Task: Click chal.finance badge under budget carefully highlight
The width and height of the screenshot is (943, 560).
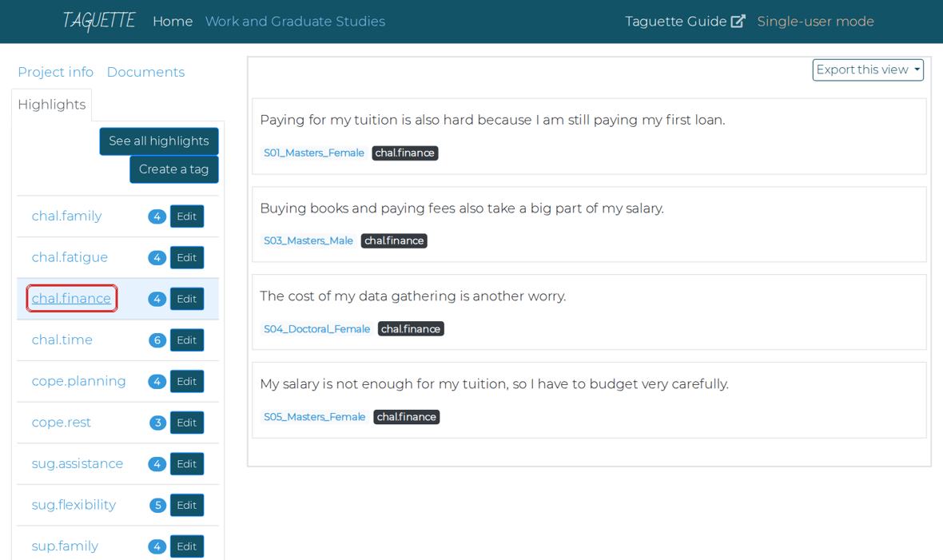Action: tap(407, 417)
